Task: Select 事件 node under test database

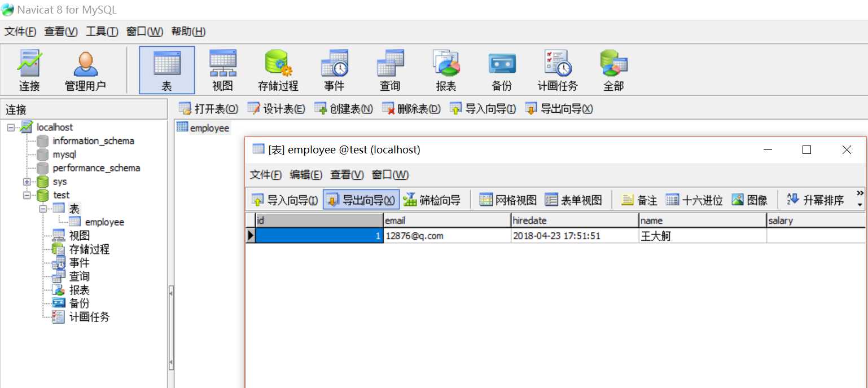Action: point(80,263)
